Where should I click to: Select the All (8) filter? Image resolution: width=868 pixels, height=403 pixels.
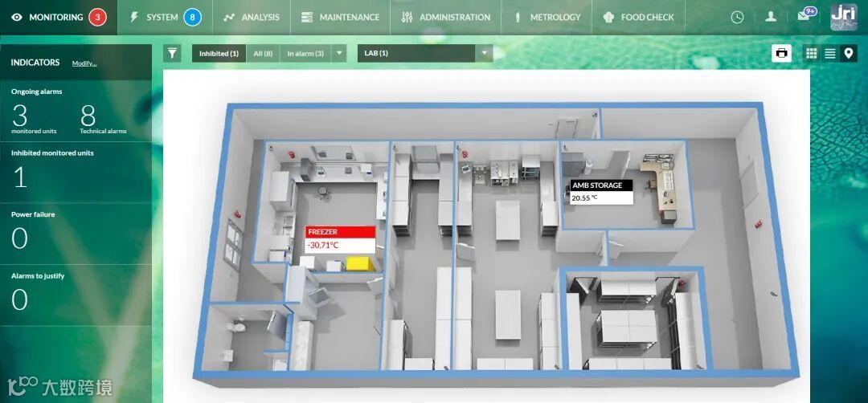[263, 54]
